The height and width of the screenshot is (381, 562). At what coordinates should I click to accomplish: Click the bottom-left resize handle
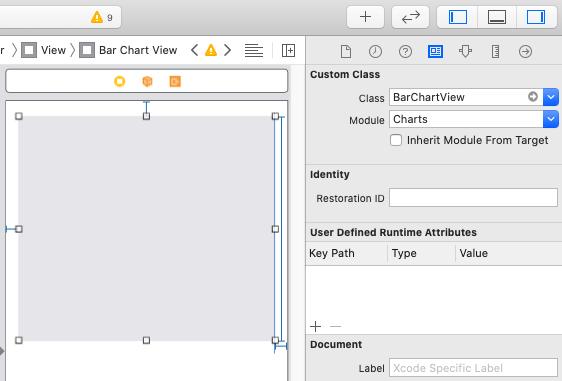tap(19, 340)
